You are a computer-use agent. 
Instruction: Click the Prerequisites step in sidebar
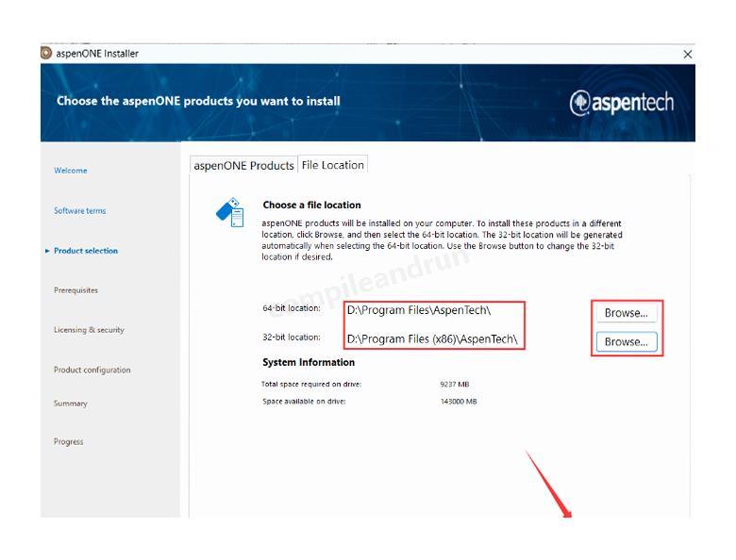coord(76,290)
